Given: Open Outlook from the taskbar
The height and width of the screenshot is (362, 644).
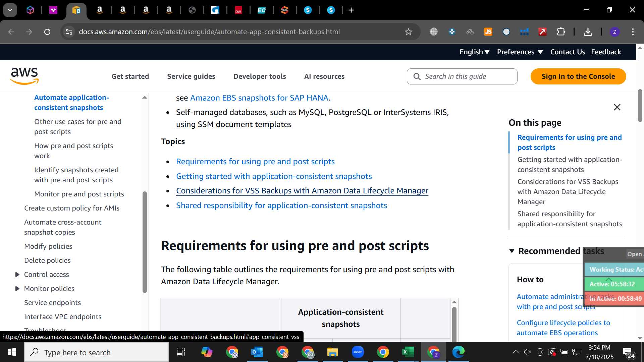Looking at the screenshot, I should 257,352.
